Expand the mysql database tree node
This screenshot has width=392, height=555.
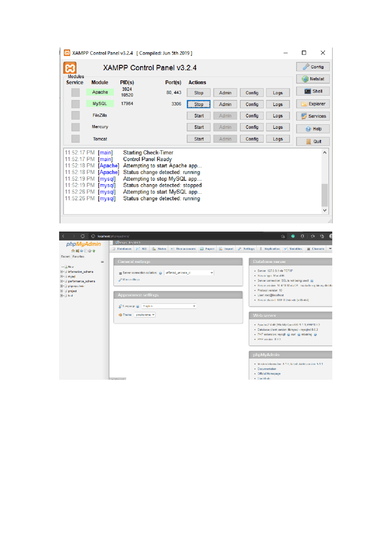[x=62, y=276]
